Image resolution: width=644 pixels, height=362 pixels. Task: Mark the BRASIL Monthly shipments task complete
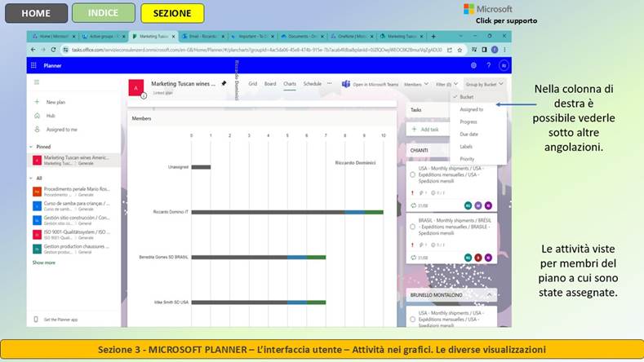click(x=412, y=227)
